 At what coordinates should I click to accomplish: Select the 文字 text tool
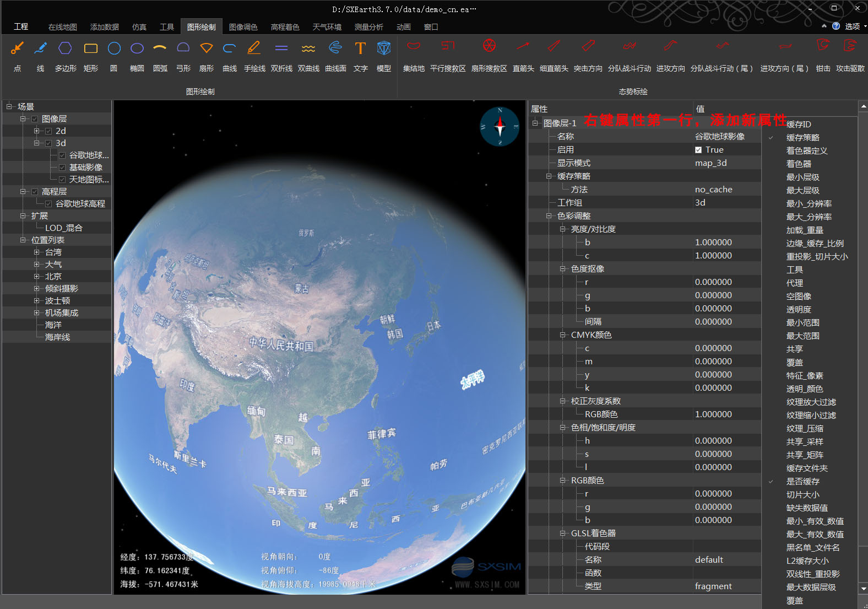coord(361,56)
